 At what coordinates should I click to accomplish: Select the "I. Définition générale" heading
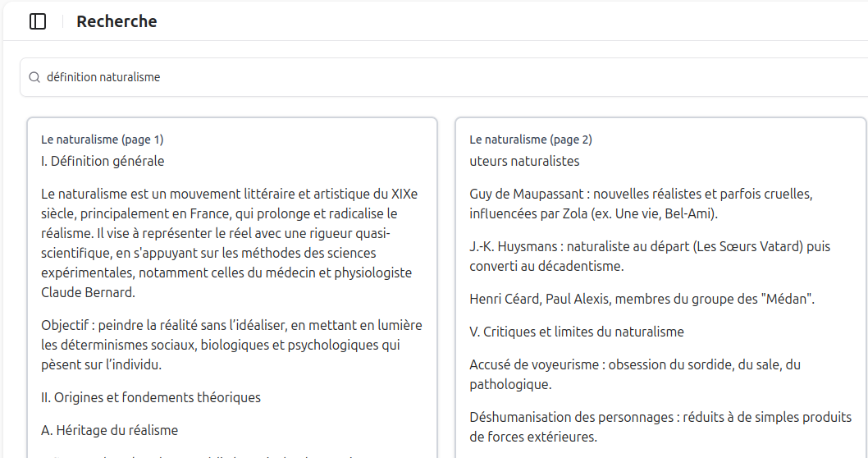[103, 161]
